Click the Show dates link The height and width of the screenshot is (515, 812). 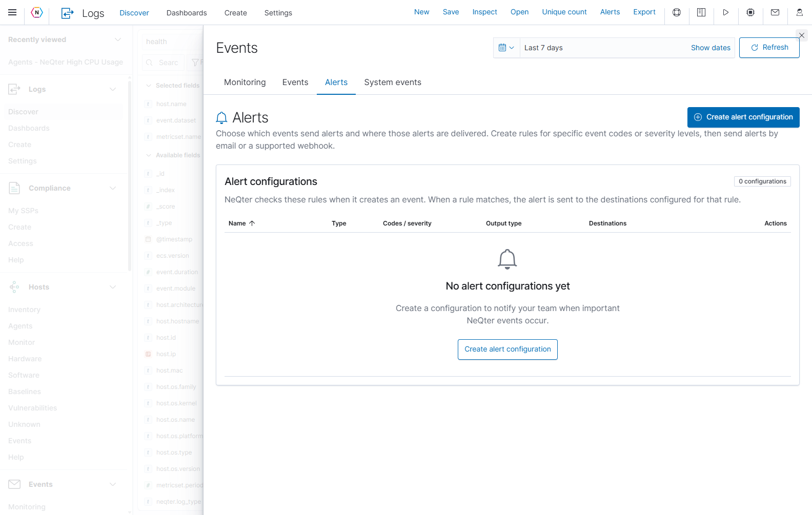click(710, 48)
